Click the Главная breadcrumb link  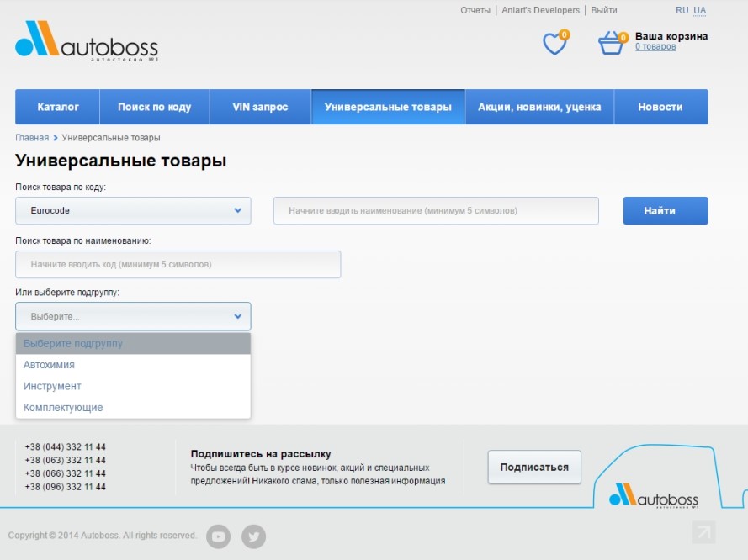tap(32, 137)
